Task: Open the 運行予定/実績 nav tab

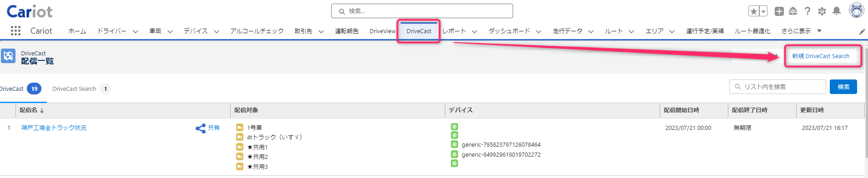Action: pos(705,31)
